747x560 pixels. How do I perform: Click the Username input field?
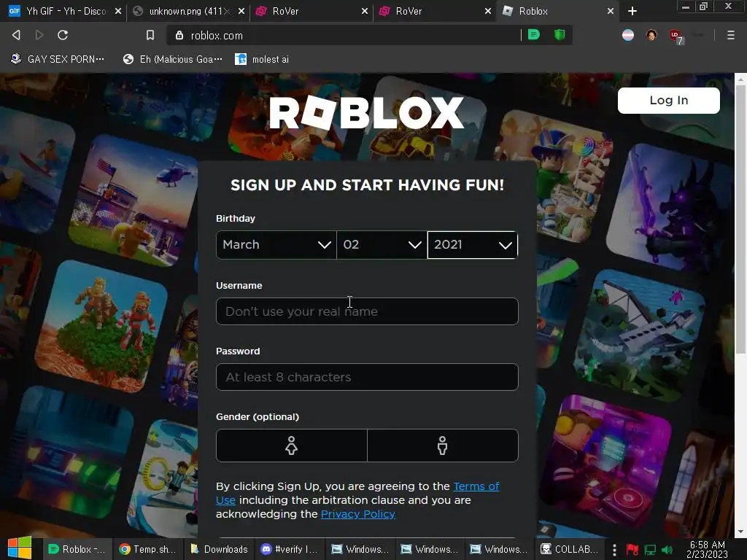[367, 311]
